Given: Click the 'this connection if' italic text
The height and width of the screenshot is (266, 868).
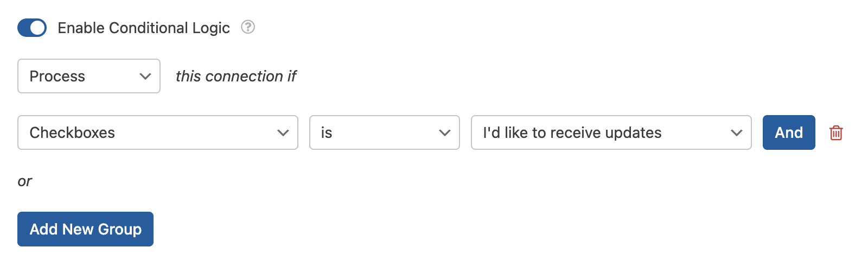Looking at the screenshot, I should [236, 77].
